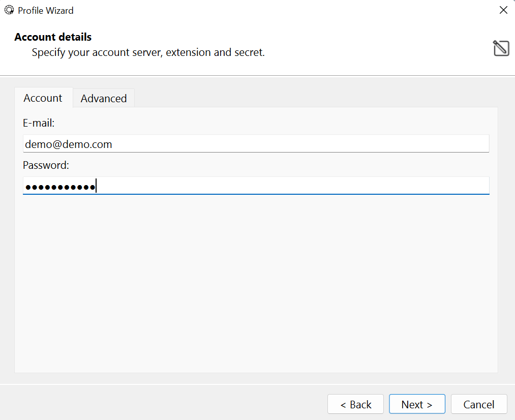Click the account server instruction subtitle
Viewport: 515px width, 420px height.
tap(148, 52)
